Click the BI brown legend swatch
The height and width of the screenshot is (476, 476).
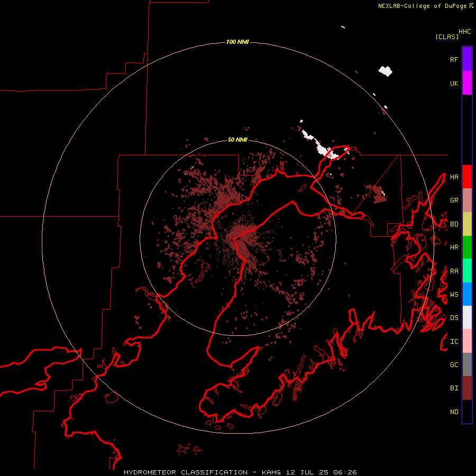(467, 388)
